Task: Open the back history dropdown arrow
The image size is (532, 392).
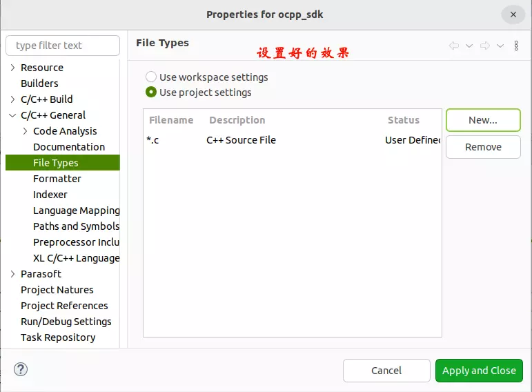Action: point(469,46)
